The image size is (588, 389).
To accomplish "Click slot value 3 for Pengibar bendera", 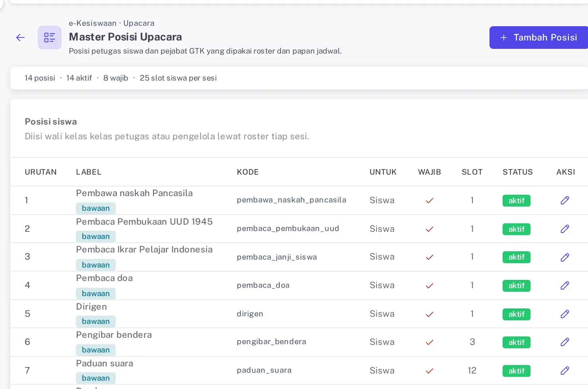I will (472, 342).
